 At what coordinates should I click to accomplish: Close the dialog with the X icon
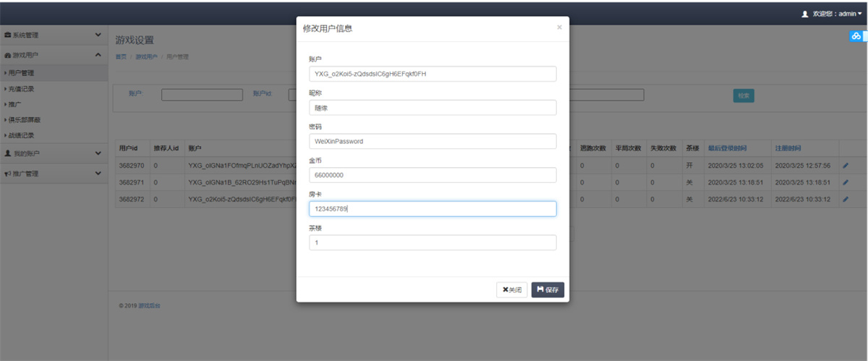coord(559,27)
